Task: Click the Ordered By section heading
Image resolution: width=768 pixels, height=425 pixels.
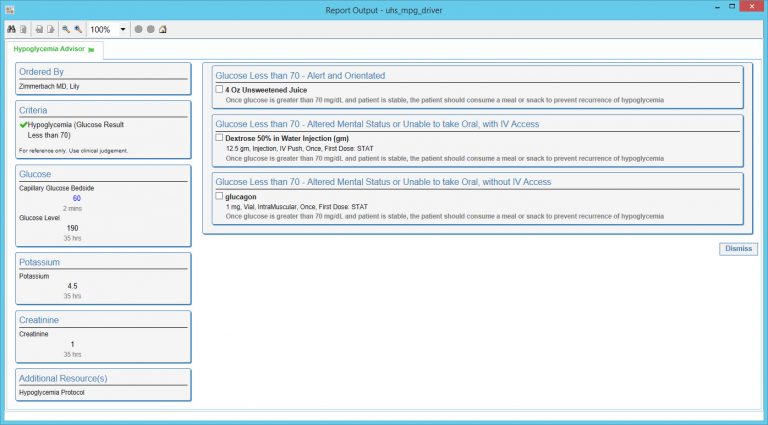Action: pyautogui.click(x=41, y=72)
